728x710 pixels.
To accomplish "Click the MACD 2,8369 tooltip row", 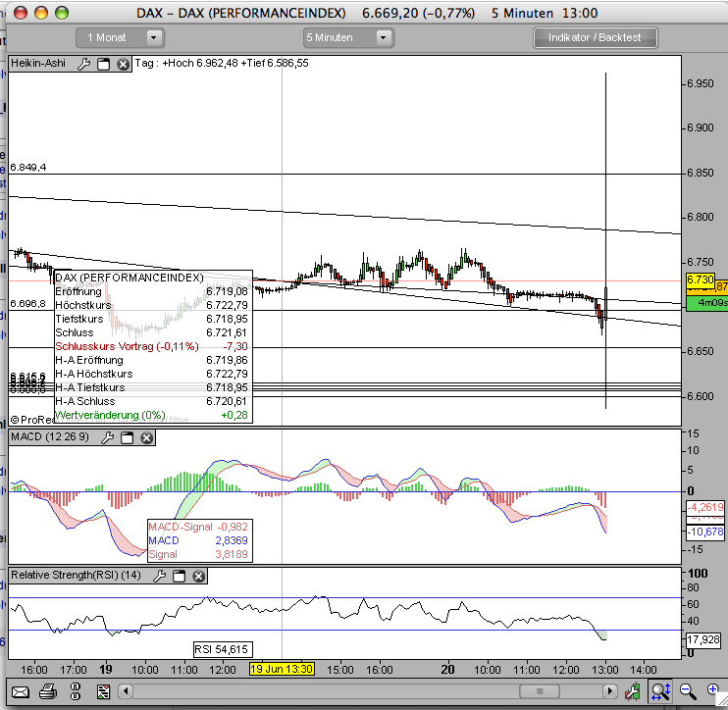I will [x=198, y=540].
